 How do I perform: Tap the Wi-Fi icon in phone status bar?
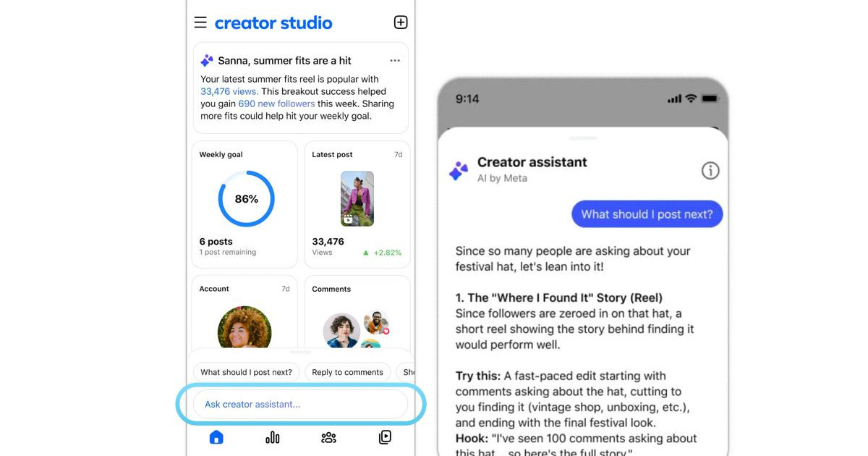[x=691, y=98]
